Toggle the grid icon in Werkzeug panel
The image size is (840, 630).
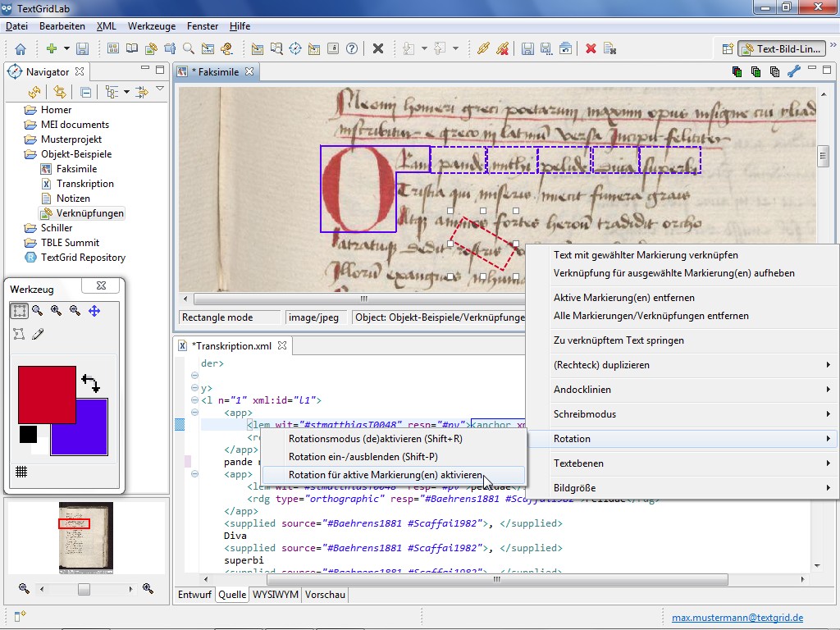(21, 472)
